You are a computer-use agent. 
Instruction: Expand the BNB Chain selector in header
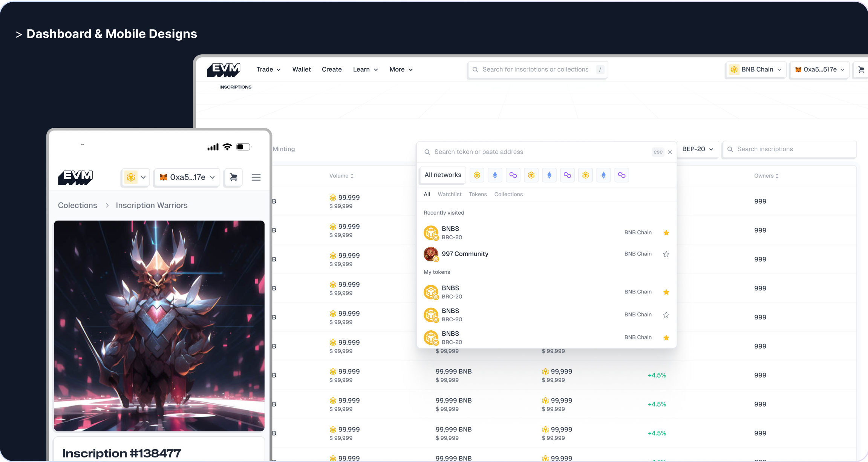[x=755, y=69]
